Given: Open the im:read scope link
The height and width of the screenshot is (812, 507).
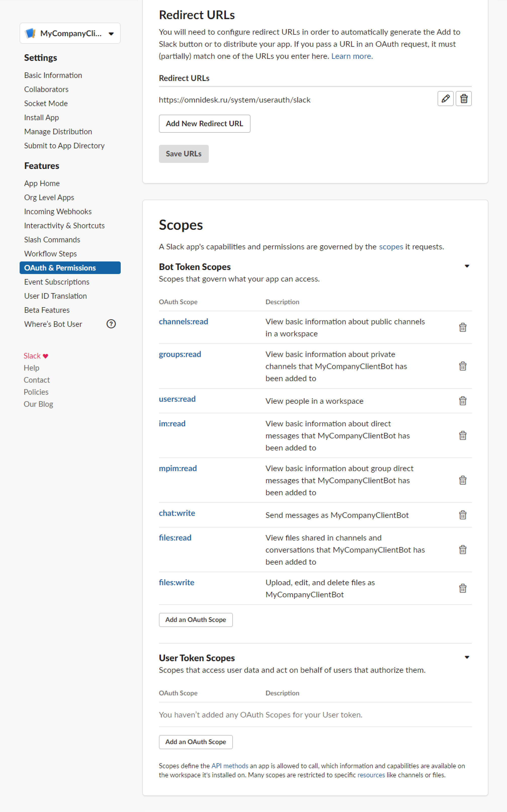Looking at the screenshot, I should [x=172, y=424].
